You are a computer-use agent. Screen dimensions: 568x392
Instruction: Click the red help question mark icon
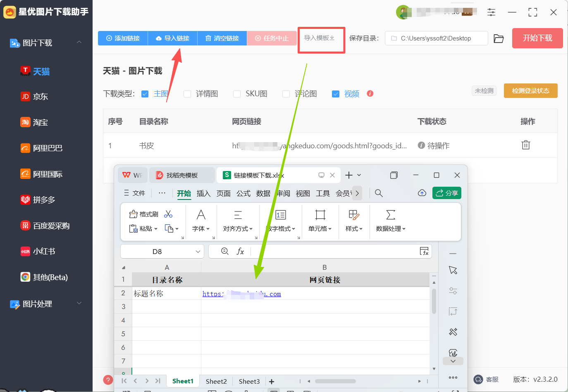tap(108, 380)
